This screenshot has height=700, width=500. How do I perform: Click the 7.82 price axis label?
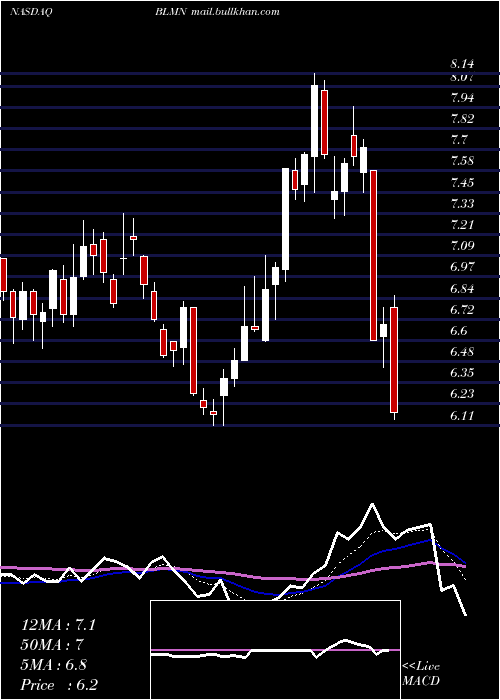point(462,119)
